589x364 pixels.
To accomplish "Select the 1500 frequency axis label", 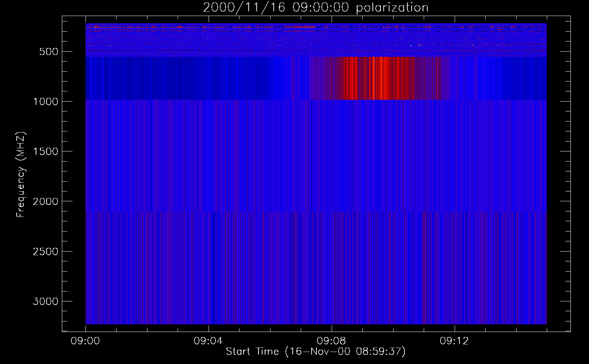I will 46,151.
